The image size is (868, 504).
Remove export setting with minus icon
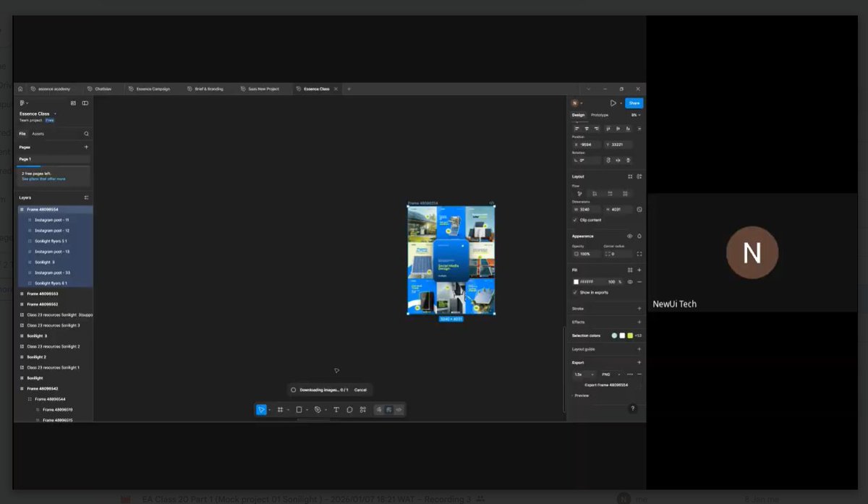pos(639,375)
